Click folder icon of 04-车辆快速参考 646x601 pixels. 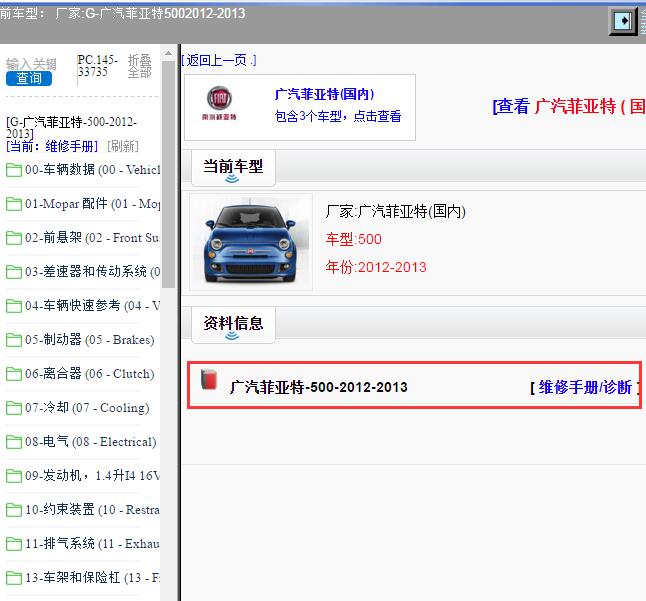click(14, 306)
